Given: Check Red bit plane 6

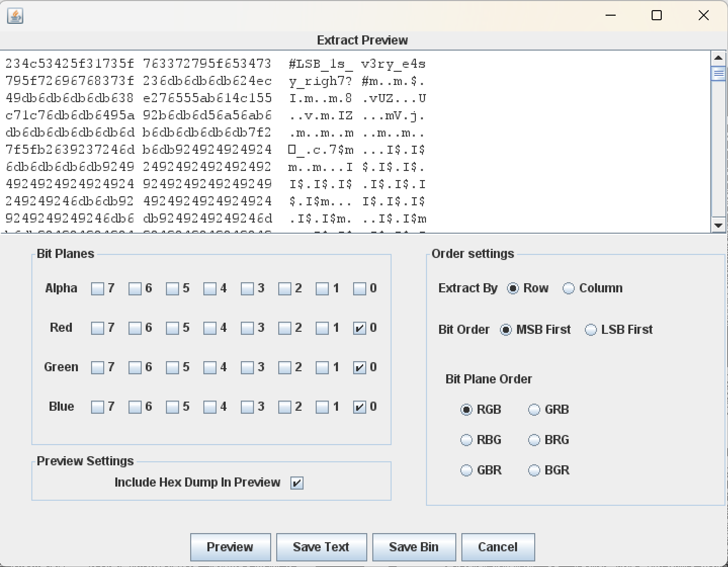Looking at the screenshot, I should (135, 328).
